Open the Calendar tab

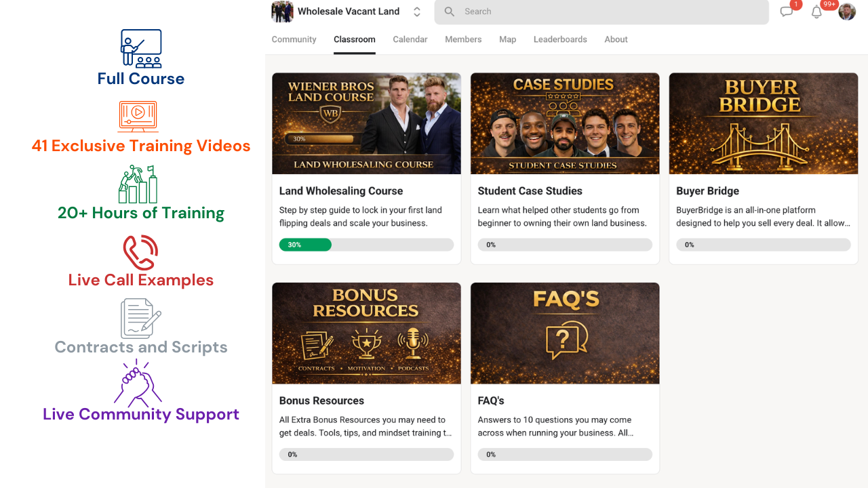click(x=410, y=39)
